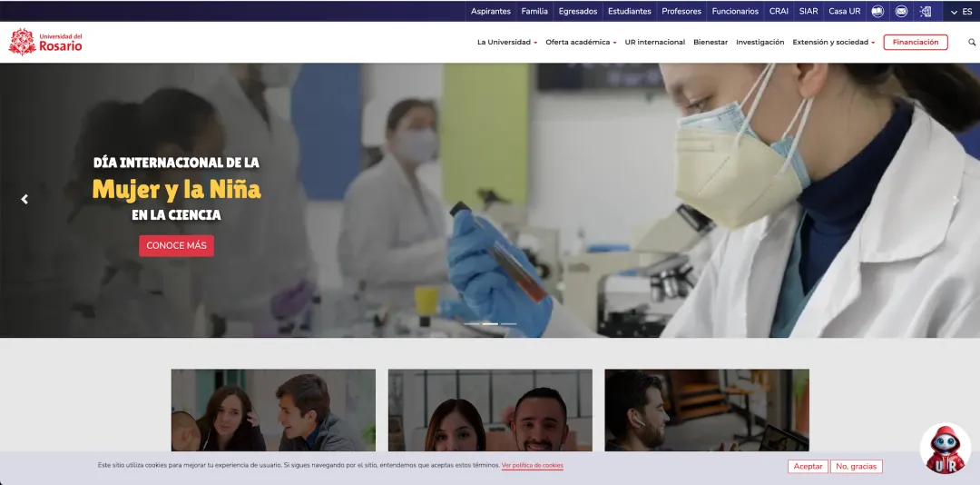Screen dimensions: 980x485
Task: Expand the La Universidad menu
Action: (x=506, y=43)
